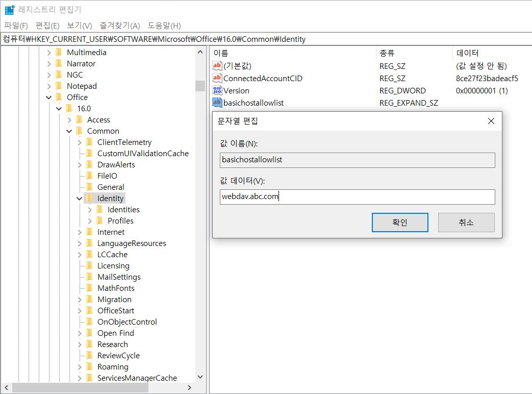Confirm the edit with 확인 button
Image resolution: width=532 pixels, height=394 pixels.
point(400,223)
